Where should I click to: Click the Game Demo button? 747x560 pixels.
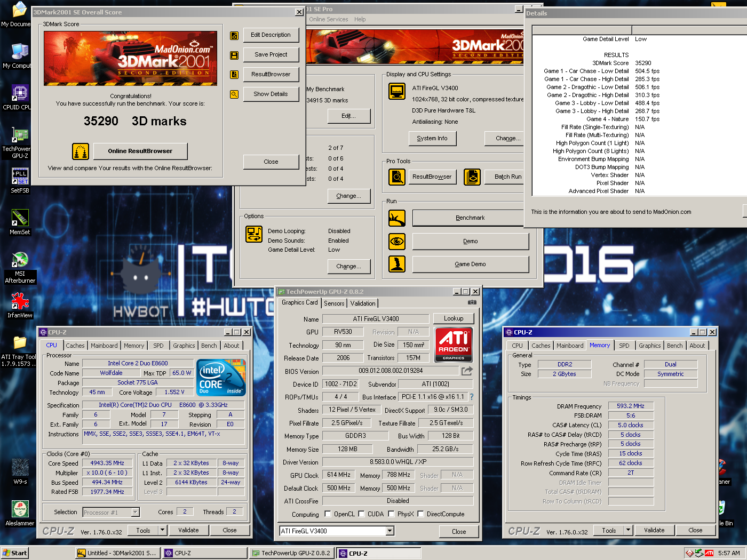(x=470, y=264)
